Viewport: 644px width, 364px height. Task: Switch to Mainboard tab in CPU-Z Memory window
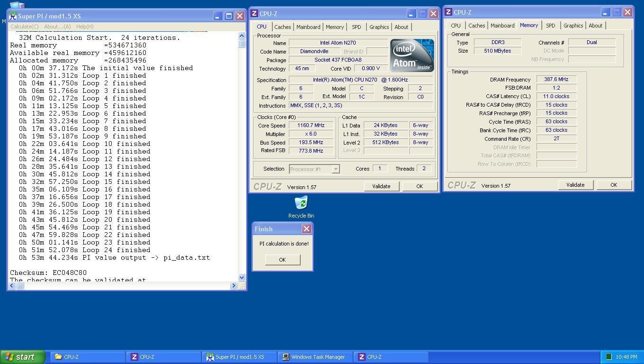click(x=502, y=26)
